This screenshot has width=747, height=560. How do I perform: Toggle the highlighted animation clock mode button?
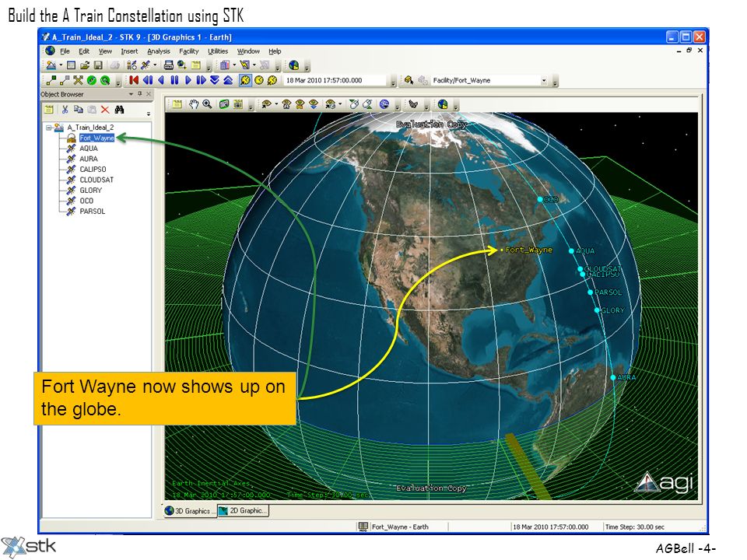click(245, 80)
